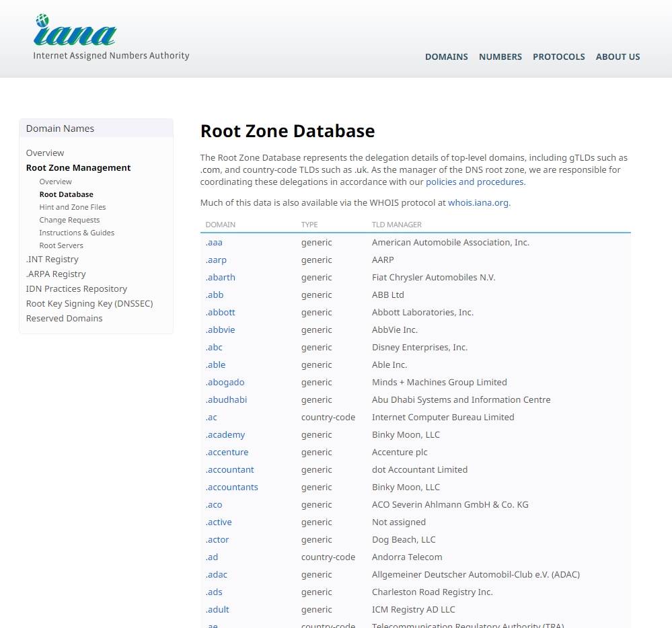Open the NUMBERS menu
Image resolution: width=672 pixels, height=628 pixels.
[500, 57]
